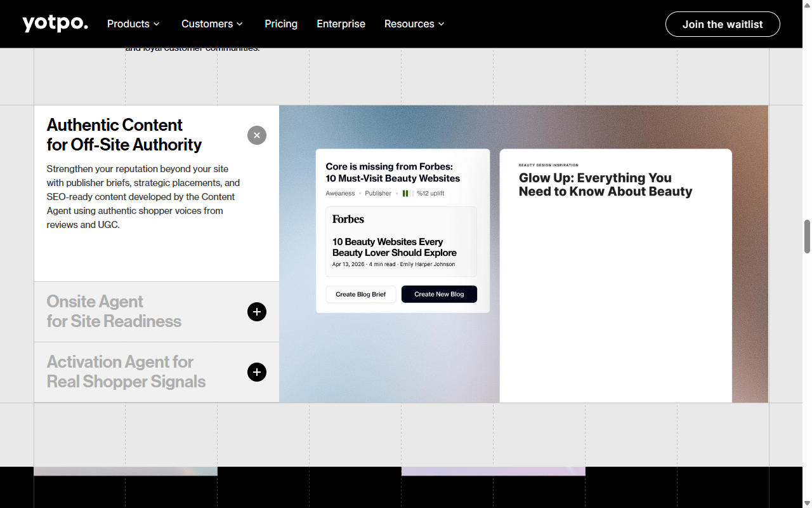Viewport: 812px width, 508px height.
Task: Expand Activation Agent plus icon
Action: (x=257, y=372)
